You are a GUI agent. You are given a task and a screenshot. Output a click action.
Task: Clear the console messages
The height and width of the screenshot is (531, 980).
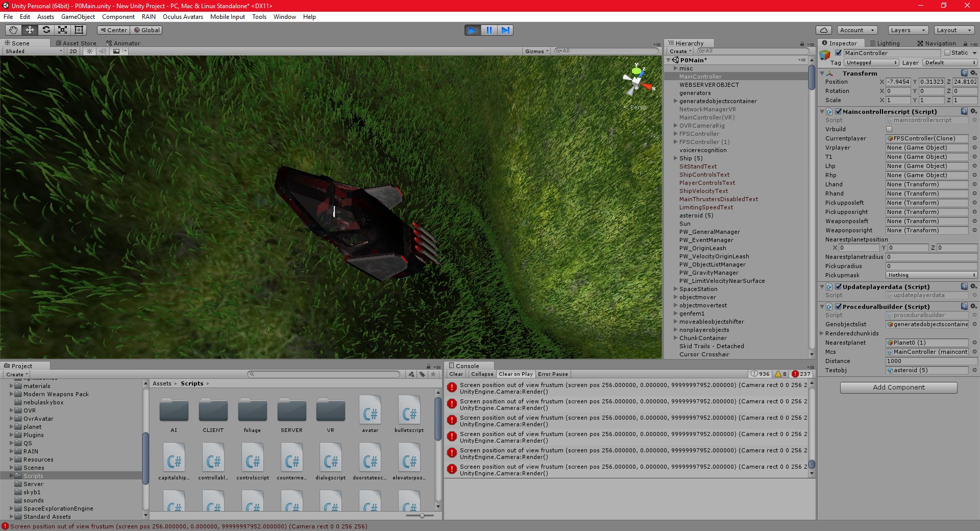point(456,374)
